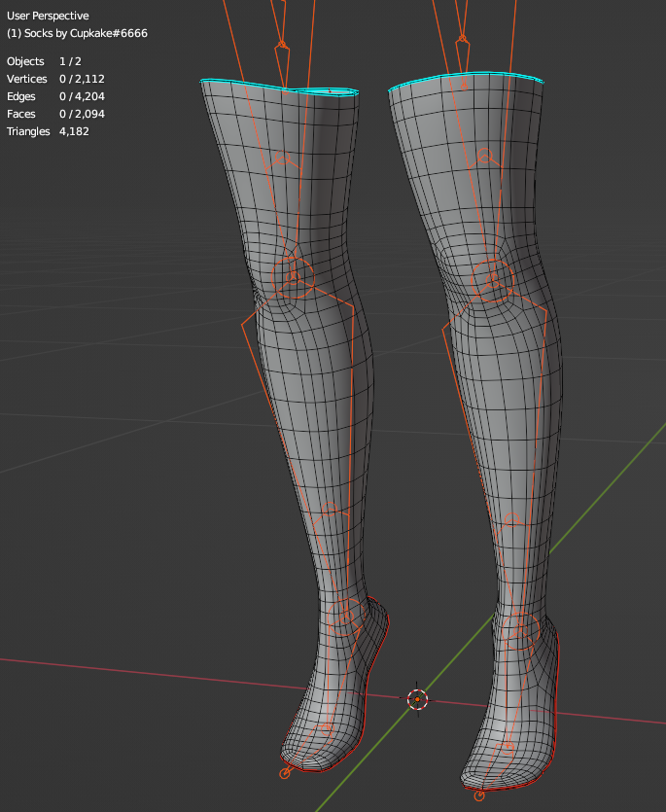Select right toe bone tip below foot
Image resolution: width=666 pixels, height=812 pixels.
point(478,795)
